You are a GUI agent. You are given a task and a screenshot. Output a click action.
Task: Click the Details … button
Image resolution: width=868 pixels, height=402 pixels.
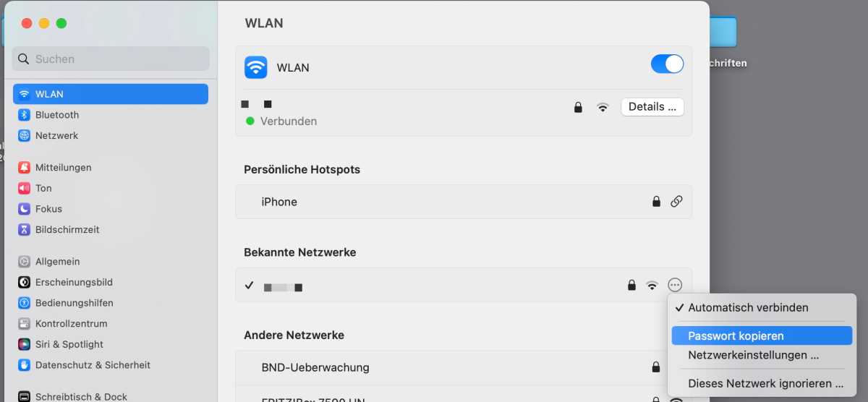pyautogui.click(x=652, y=106)
